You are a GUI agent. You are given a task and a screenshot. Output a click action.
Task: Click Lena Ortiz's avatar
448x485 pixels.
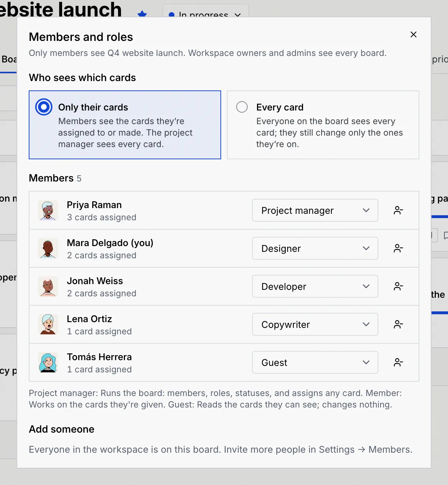[x=48, y=324]
